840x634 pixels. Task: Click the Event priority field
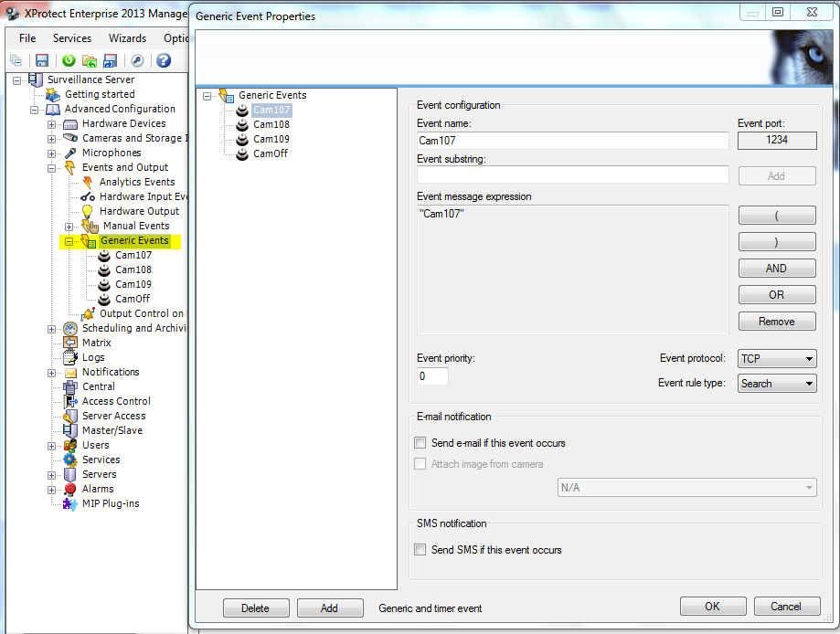click(x=432, y=376)
